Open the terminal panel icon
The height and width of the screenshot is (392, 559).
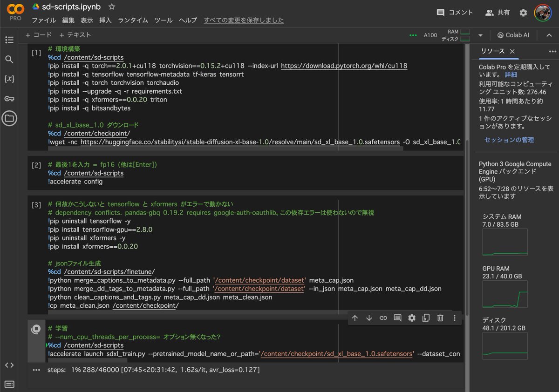(9, 384)
